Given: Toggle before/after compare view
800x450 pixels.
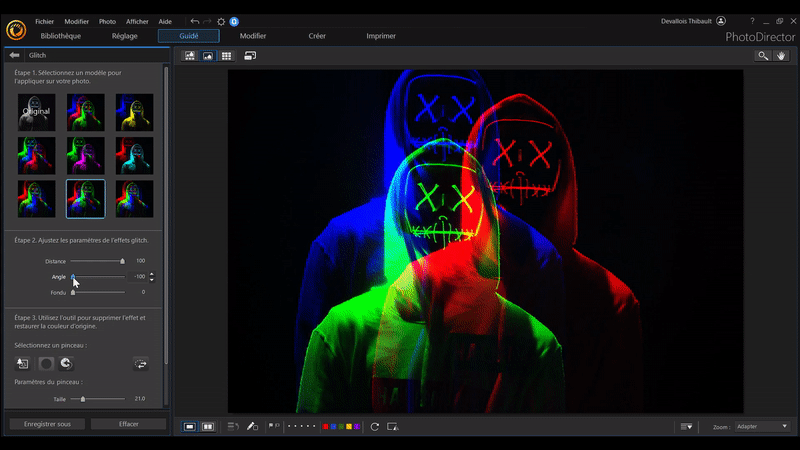Looking at the screenshot, I should point(208,427).
